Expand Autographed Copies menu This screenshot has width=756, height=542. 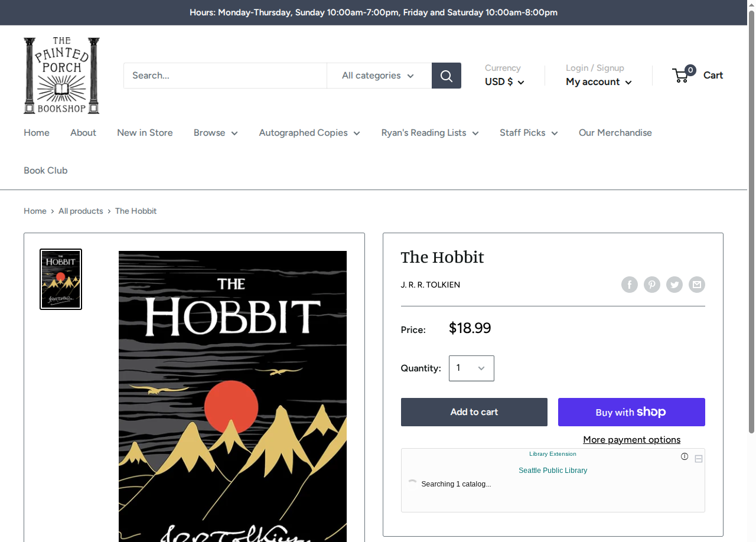click(309, 133)
